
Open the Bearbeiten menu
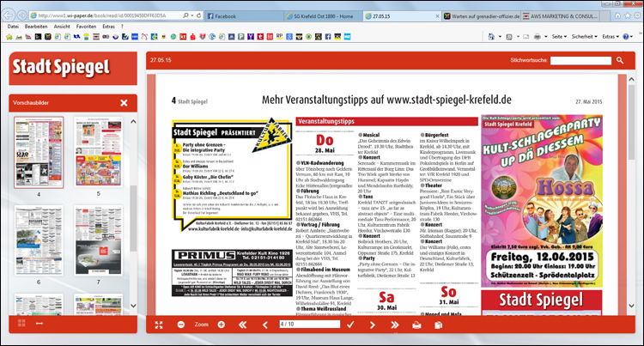click(36, 27)
